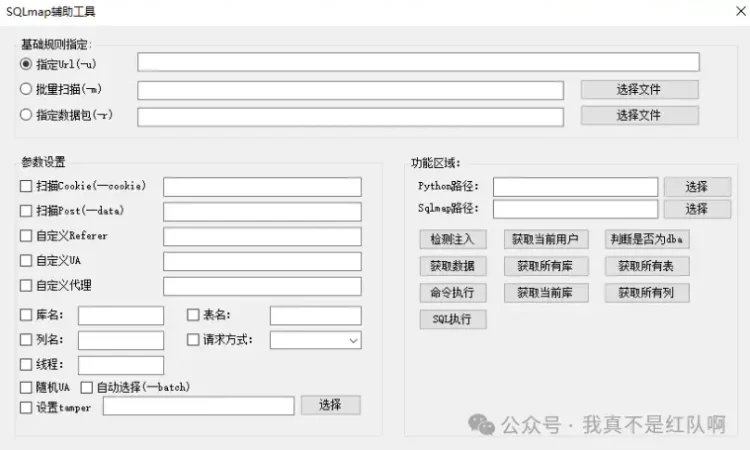Click the 自定义代理 input field
This screenshot has height=450, width=750.
click(x=262, y=286)
